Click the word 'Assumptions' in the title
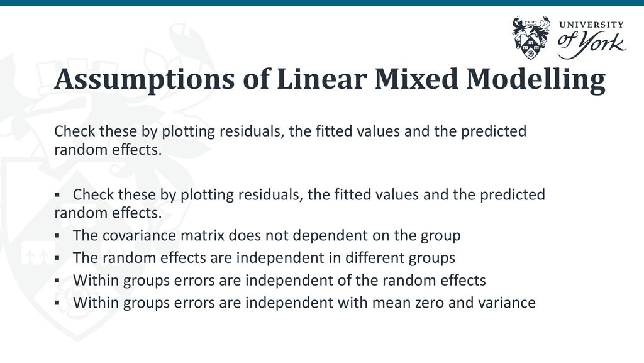The width and height of the screenshot is (644, 363). click(145, 79)
